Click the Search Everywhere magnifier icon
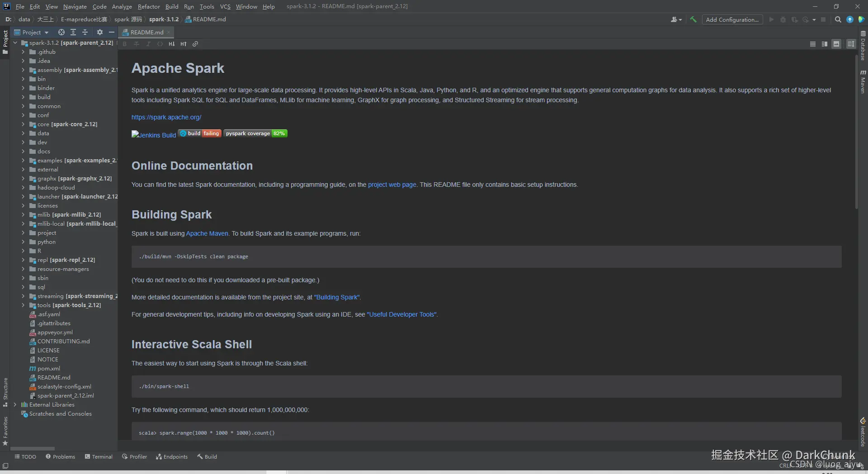Viewport: 868px width, 474px height. [x=838, y=19]
